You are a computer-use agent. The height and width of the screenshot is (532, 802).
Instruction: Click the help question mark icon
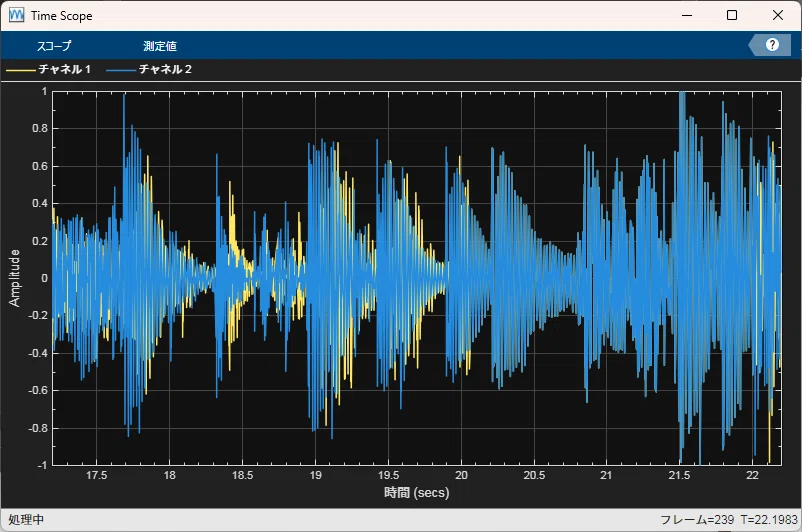tap(772, 45)
